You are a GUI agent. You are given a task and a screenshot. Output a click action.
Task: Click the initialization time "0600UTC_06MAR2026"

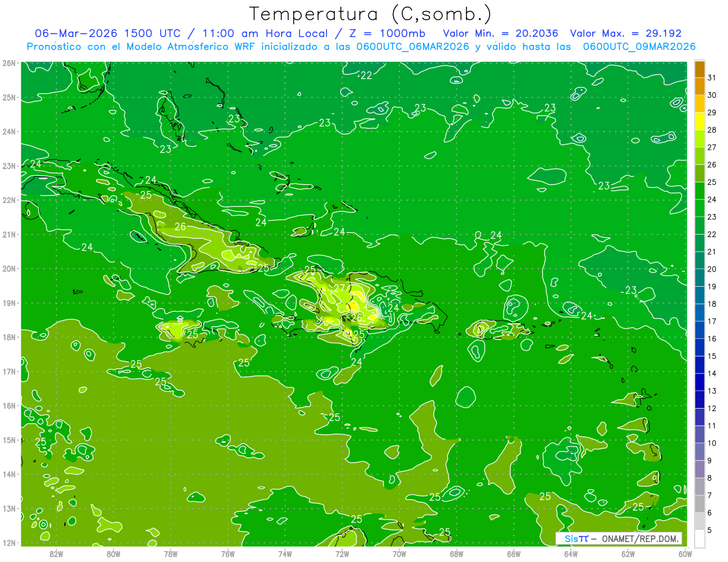(413, 46)
